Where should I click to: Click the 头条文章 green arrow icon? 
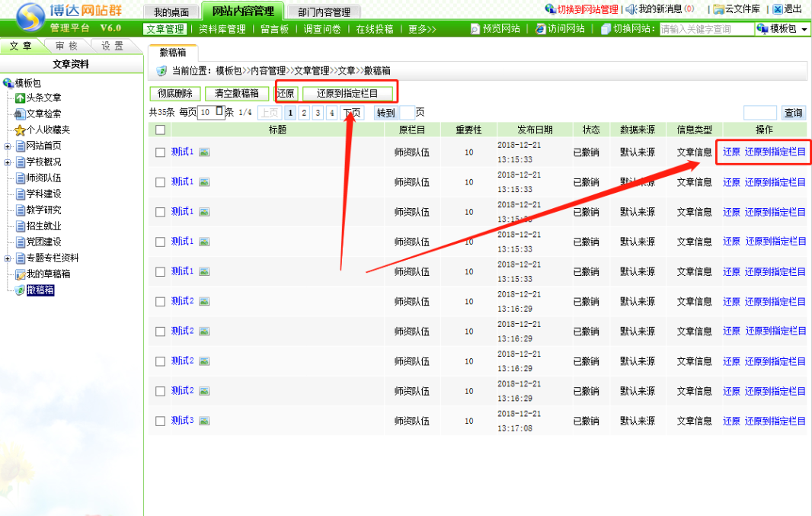click(x=21, y=98)
